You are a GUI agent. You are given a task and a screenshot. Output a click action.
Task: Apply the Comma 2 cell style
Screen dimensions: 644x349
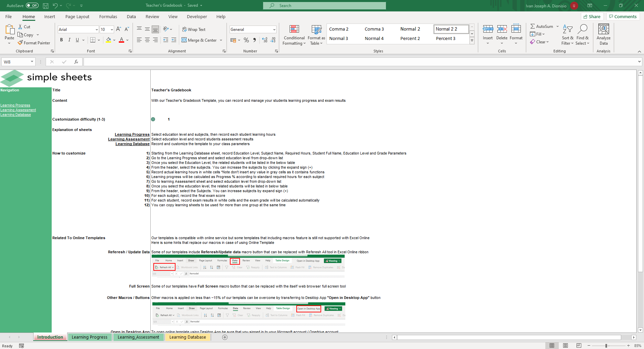[x=339, y=29]
